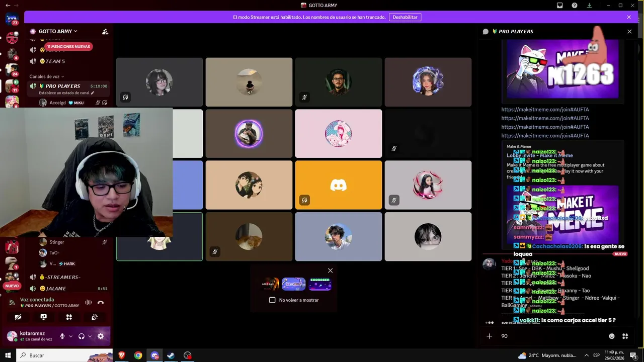Mute the microphone
The width and height of the screenshot is (644, 362).
(x=62, y=336)
